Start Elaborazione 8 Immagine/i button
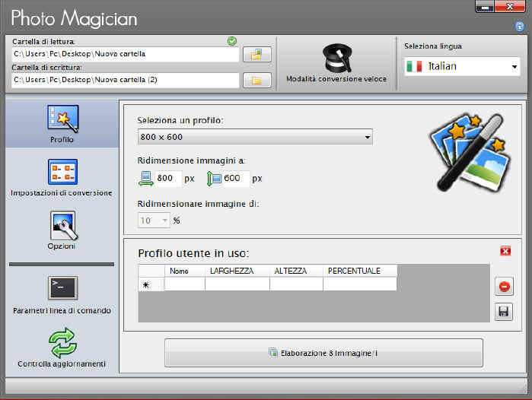Image resolution: width=532 pixels, height=400 pixels. click(x=323, y=353)
